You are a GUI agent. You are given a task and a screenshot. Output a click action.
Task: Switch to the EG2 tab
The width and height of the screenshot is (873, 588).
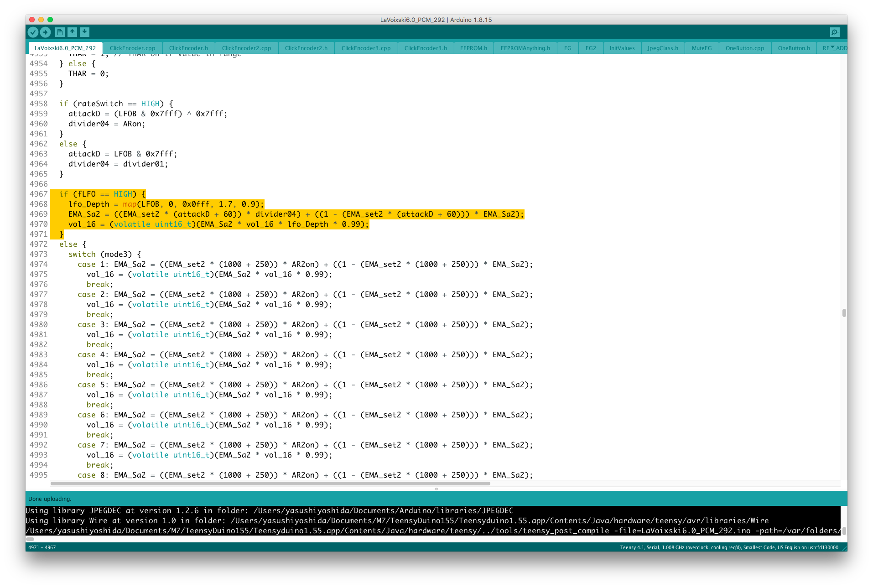point(591,48)
